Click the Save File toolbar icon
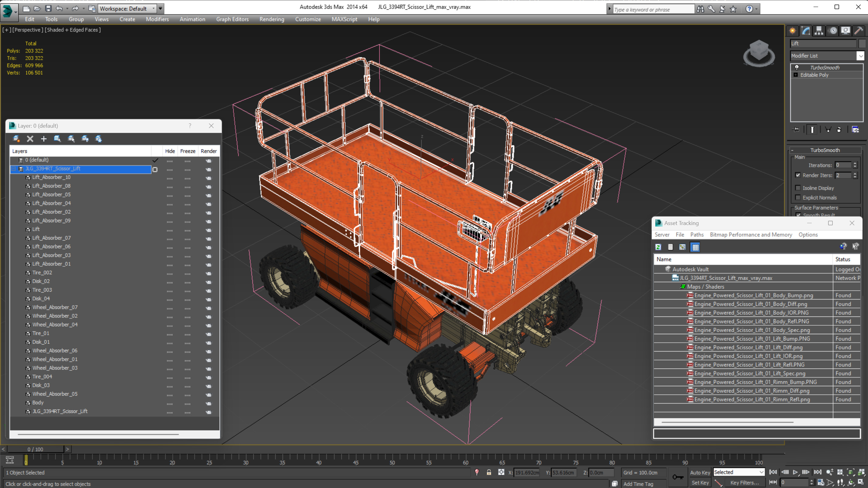Image resolution: width=868 pixels, height=488 pixels. pyautogui.click(x=48, y=9)
